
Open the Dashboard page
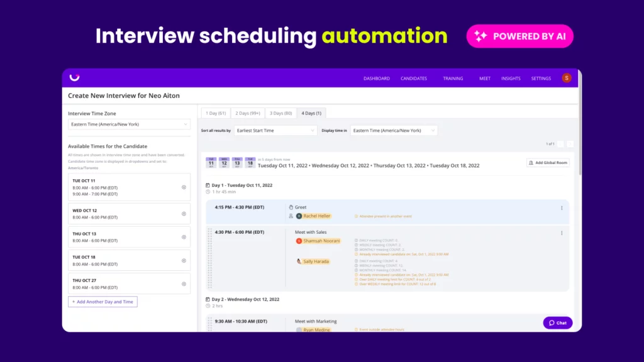tap(377, 79)
